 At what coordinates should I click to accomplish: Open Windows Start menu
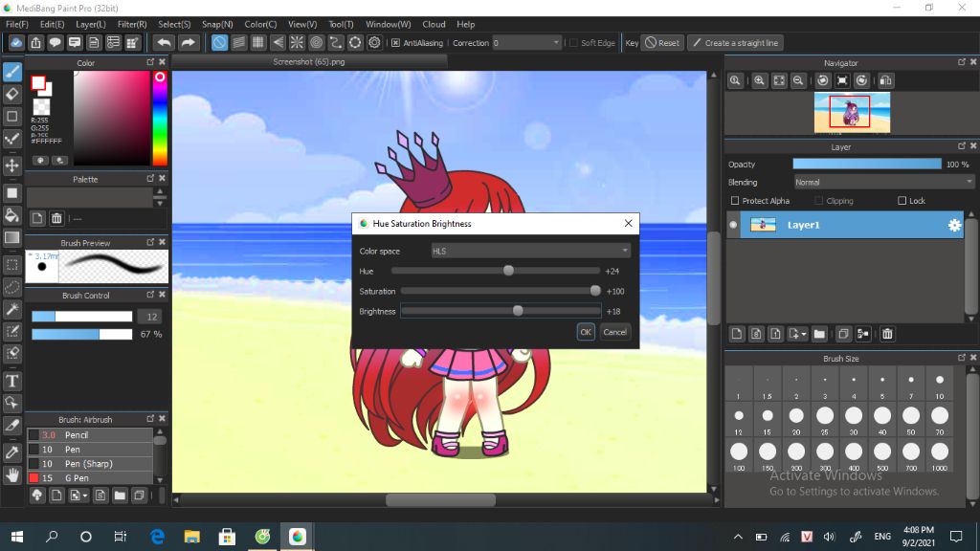[x=17, y=537]
